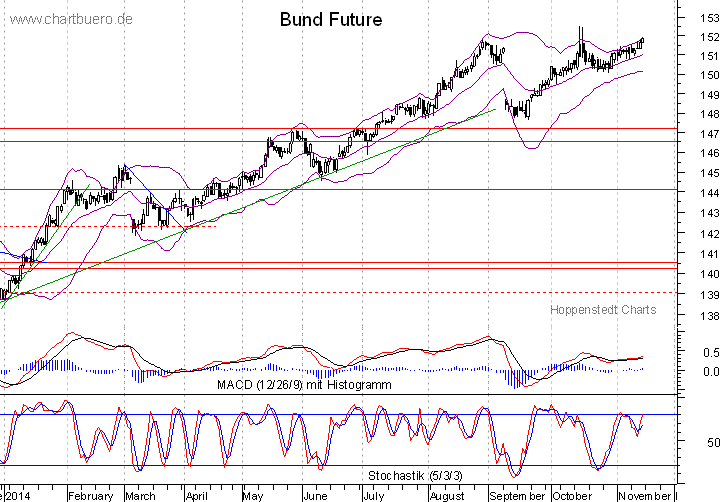Click the "Stochastik (5/3/3)" indicator label
Viewport: 723px width, 502px height.
(x=415, y=475)
